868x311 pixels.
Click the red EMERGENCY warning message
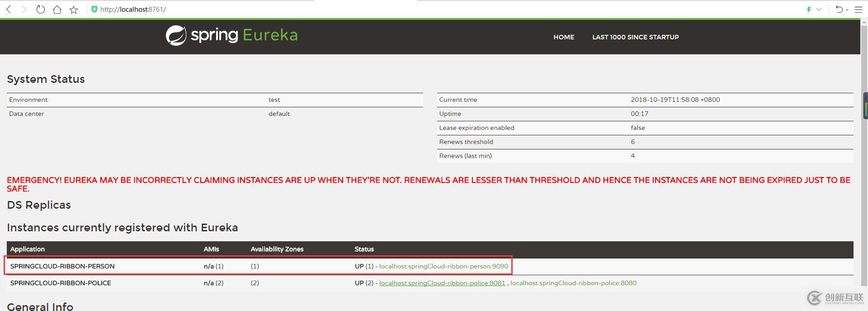[429, 184]
